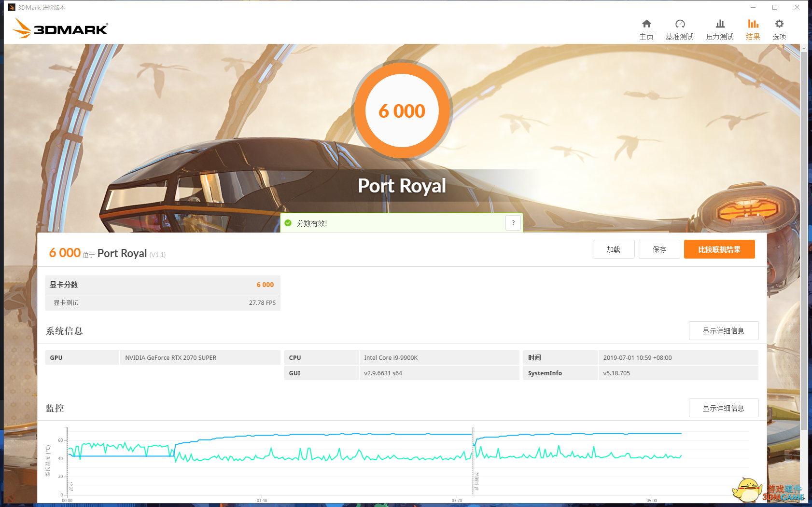Click the 系统信息 heading
Screen dimensions: 812x507
(x=64, y=331)
